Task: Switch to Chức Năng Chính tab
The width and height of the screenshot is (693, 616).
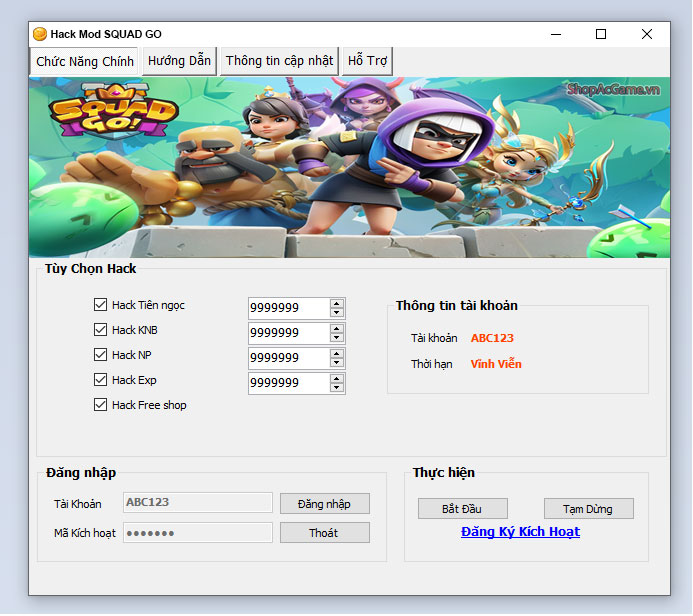Action: coord(84,61)
